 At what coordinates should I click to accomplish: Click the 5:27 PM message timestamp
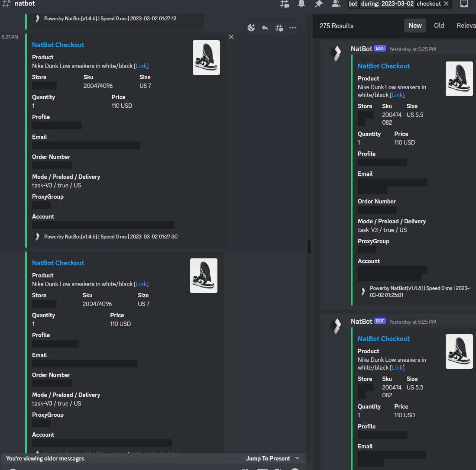coord(10,37)
